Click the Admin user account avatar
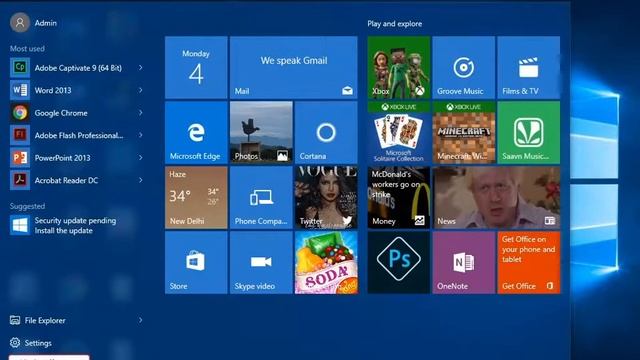 tap(20, 22)
